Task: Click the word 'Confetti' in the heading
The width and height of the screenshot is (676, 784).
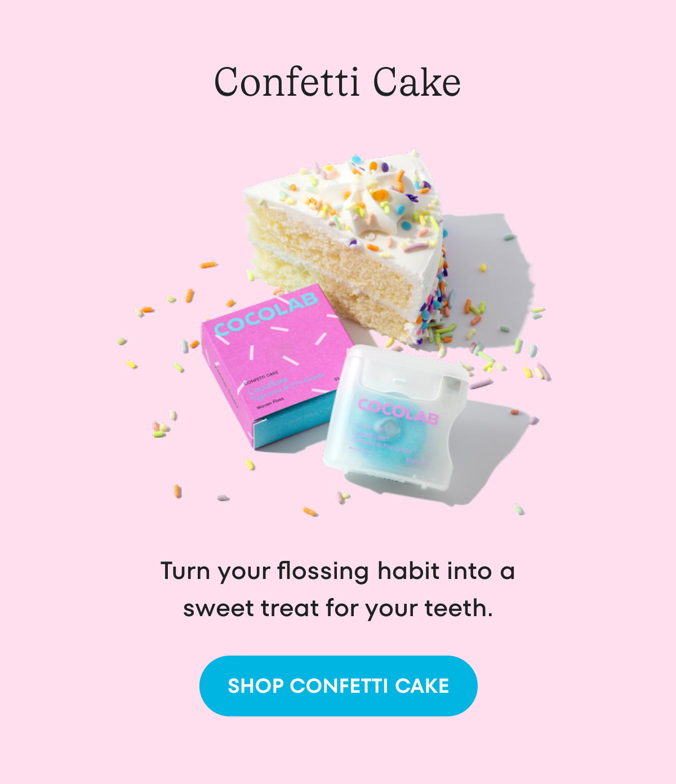Action: click(x=287, y=82)
